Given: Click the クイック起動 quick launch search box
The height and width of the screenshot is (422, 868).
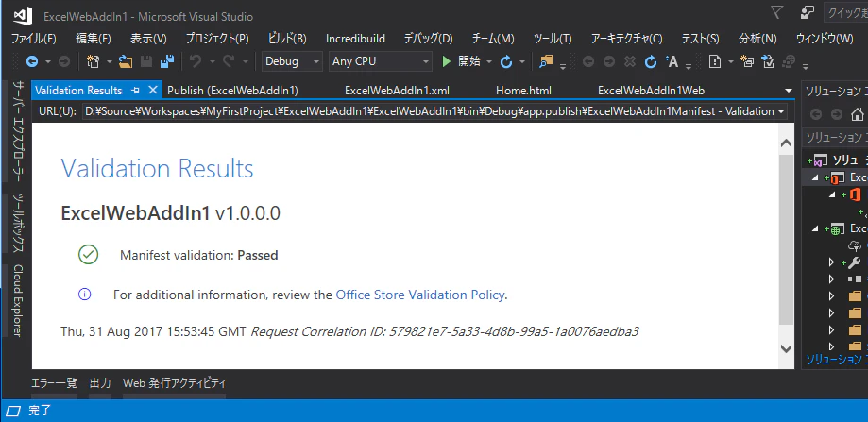Looking at the screenshot, I should point(846,12).
